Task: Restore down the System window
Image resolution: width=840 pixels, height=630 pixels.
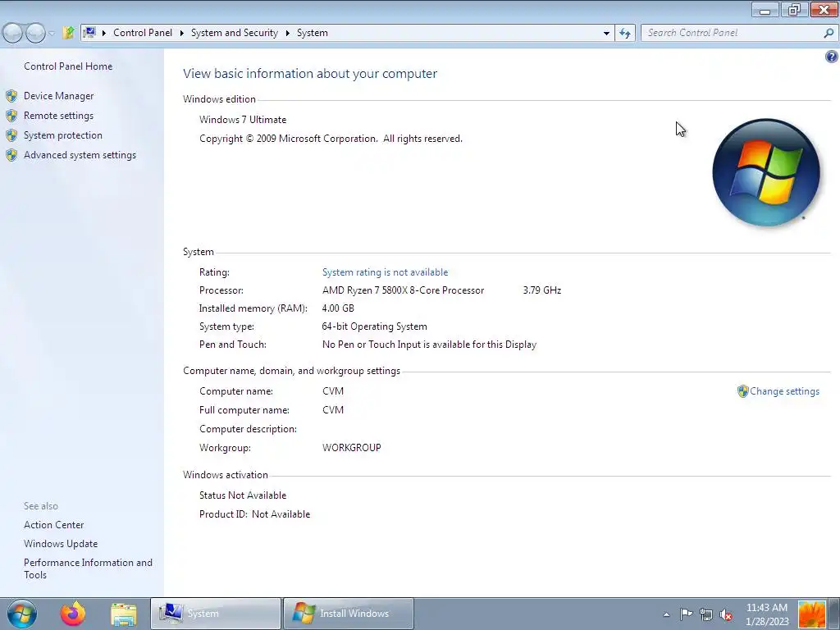Action: point(794,10)
